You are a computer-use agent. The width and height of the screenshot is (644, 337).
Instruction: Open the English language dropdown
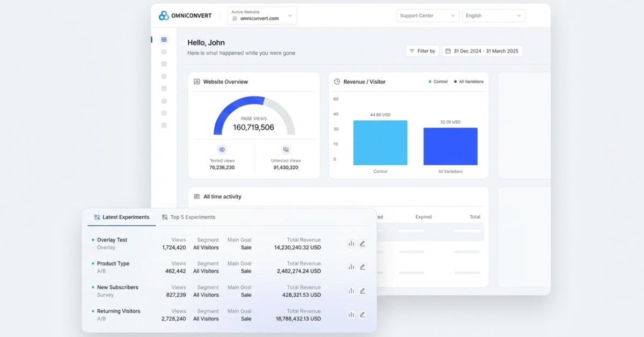[x=493, y=16]
